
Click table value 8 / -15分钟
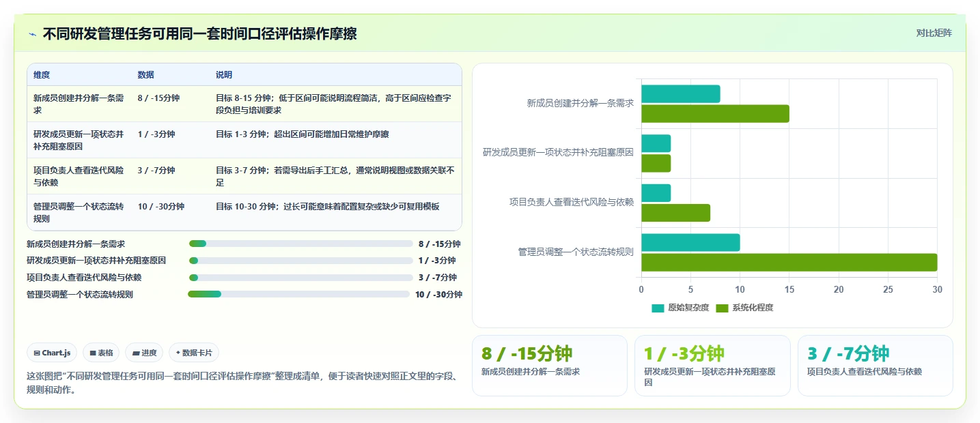(158, 98)
